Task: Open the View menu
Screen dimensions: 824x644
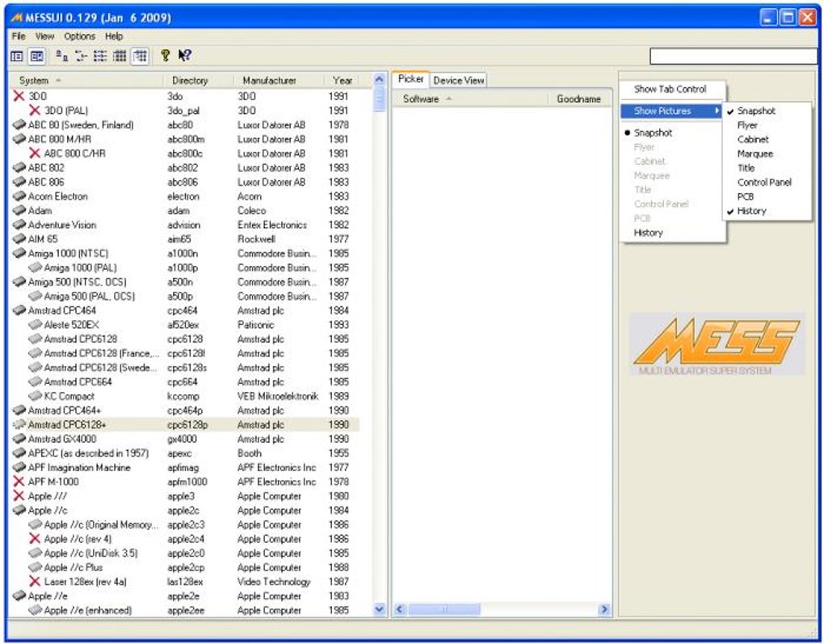Action: pyautogui.click(x=44, y=36)
